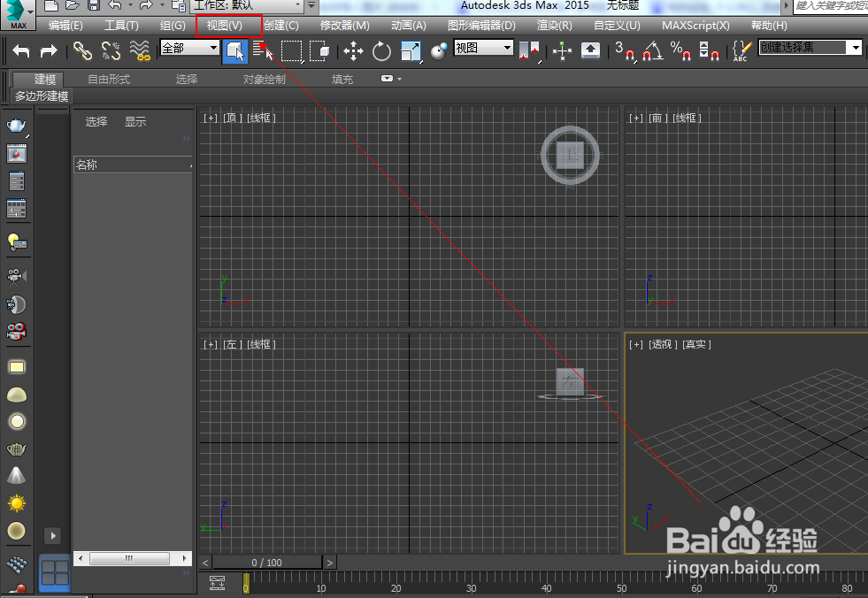Toggle the Angle Snap button
The width and height of the screenshot is (868, 598).
click(x=653, y=51)
